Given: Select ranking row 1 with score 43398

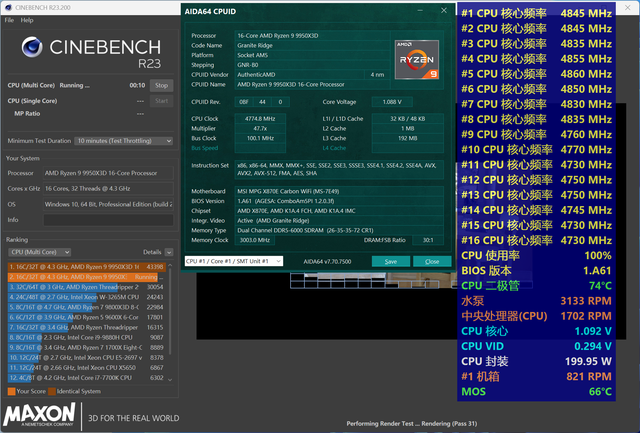Looking at the screenshot, I should [x=86, y=267].
